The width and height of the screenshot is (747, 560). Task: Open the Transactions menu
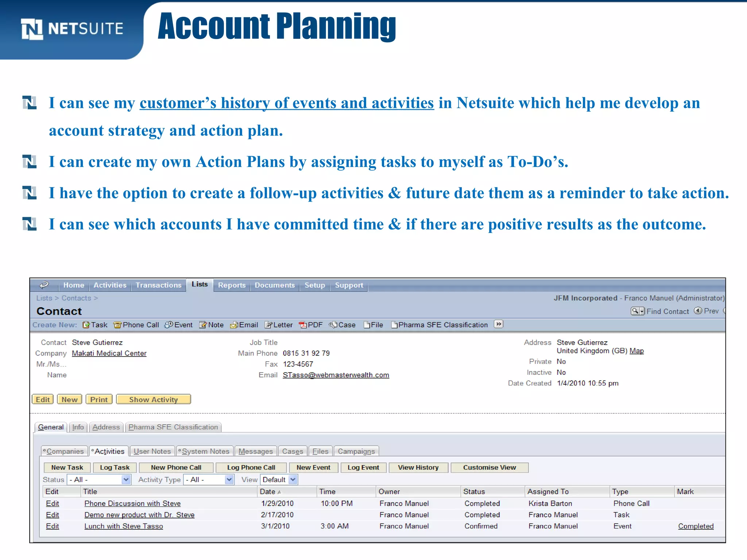[x=158, y=285]
